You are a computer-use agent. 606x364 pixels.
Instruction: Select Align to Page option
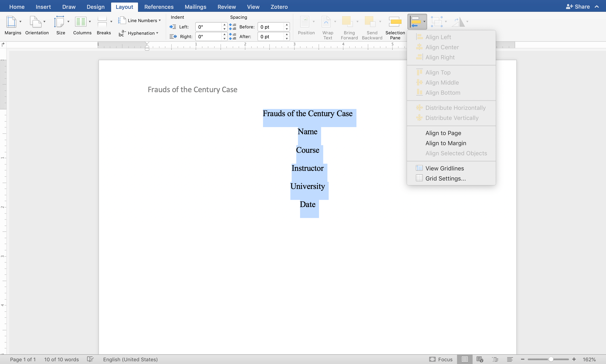pyautogui.click(x=443, y=133)
